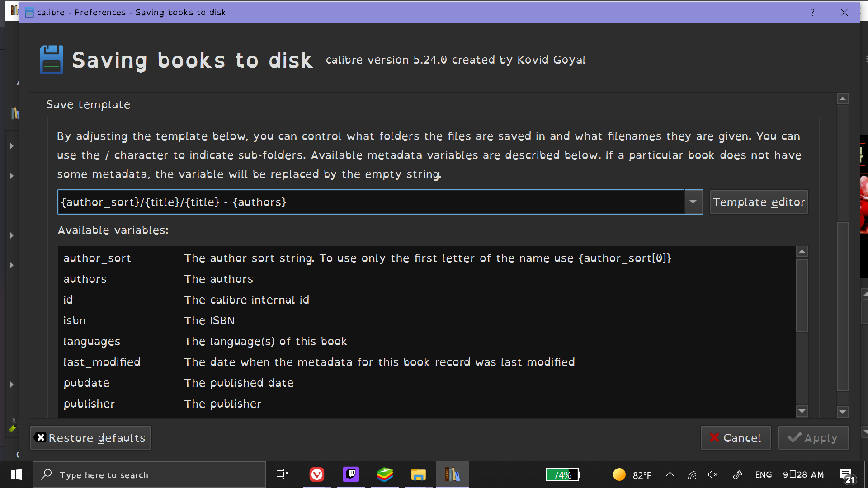
Task: Click Restore defaults button
Action: pyautogui.click(x=90, y=438)
